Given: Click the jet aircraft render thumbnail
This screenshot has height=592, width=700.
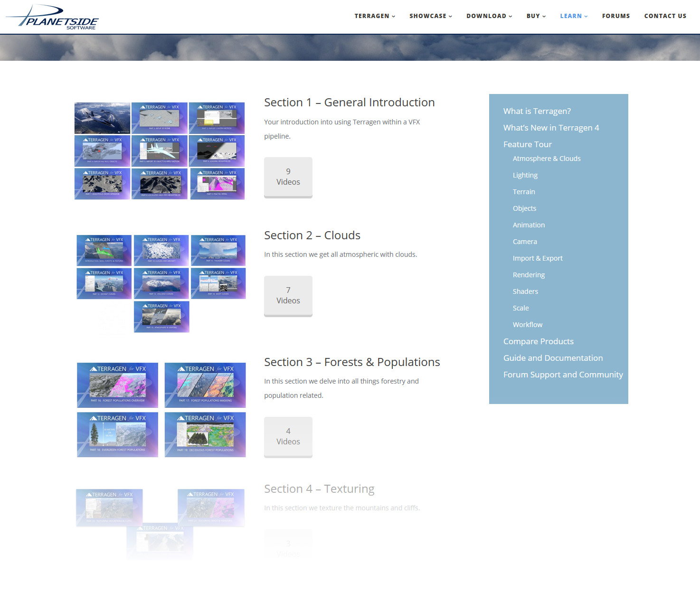Looking at the screenshot, I should pos(102,118).
